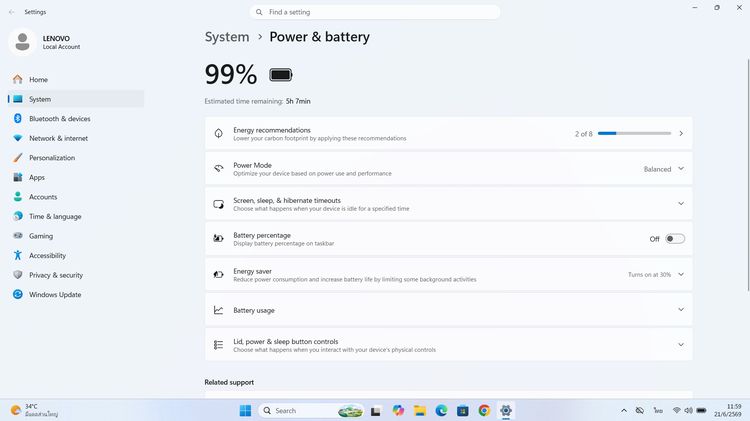Click the 'Related support' heading
The width and height of the screenshot is (750, 421).
point(229,382)
